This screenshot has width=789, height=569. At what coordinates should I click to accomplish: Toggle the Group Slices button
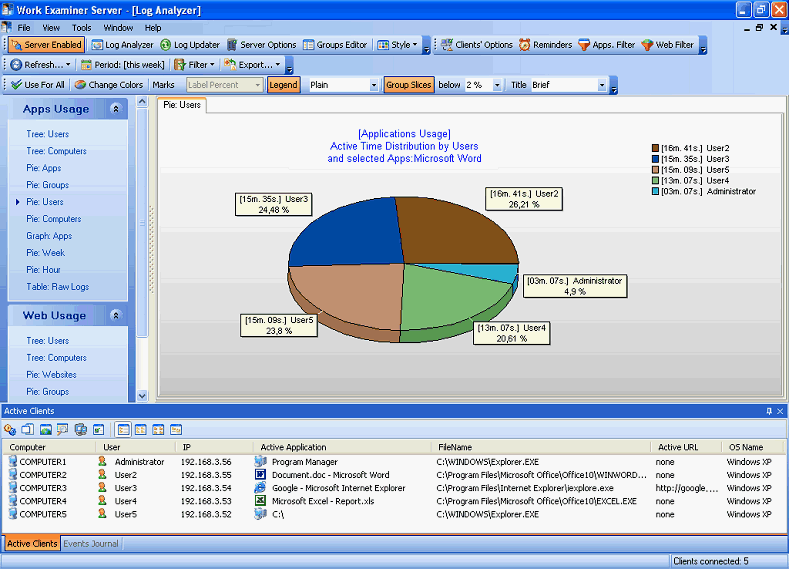[x=409, y=85]
